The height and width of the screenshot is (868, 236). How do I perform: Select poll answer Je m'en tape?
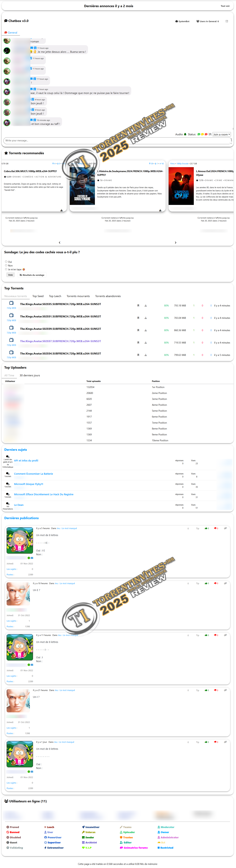[6, 269]
